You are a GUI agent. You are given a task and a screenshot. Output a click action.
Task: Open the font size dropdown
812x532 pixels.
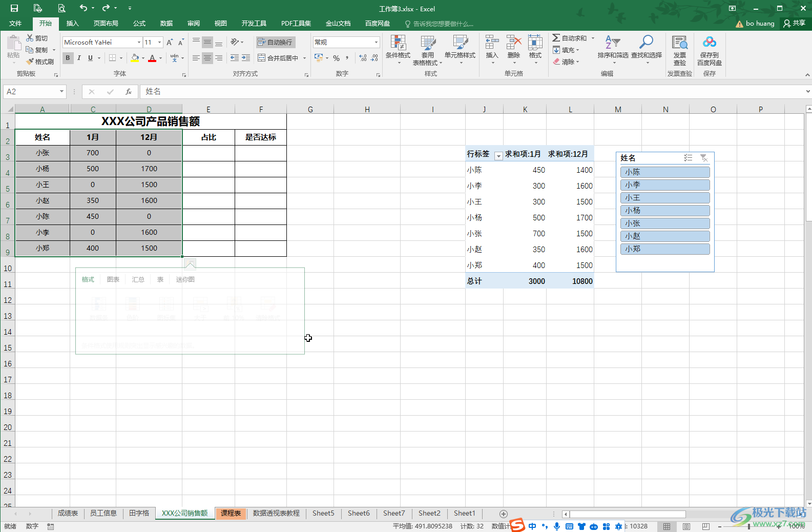coord(160,42)
